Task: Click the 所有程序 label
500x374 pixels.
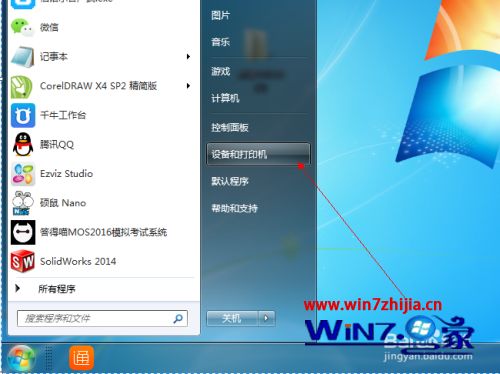Action: [x=57, y=289]
